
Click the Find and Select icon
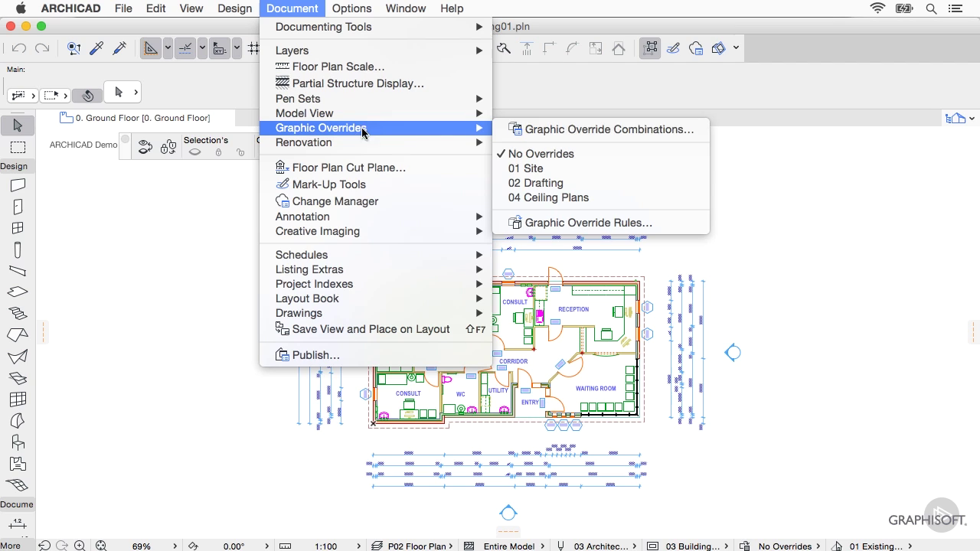73,48
